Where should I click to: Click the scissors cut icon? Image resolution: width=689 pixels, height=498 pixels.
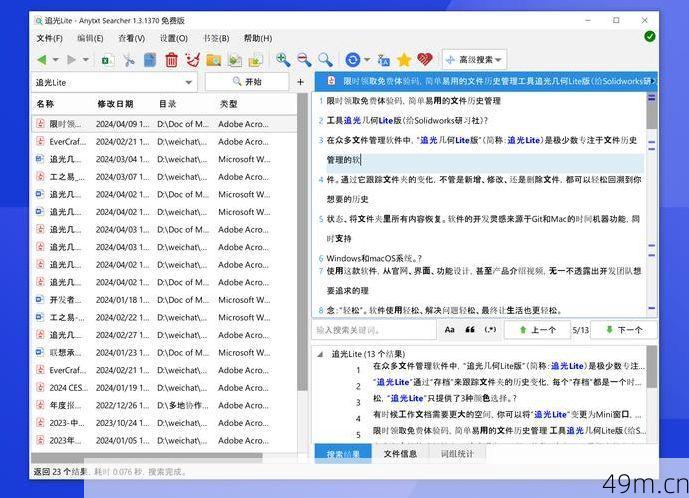pyautogui.click(x=129, y=60)
